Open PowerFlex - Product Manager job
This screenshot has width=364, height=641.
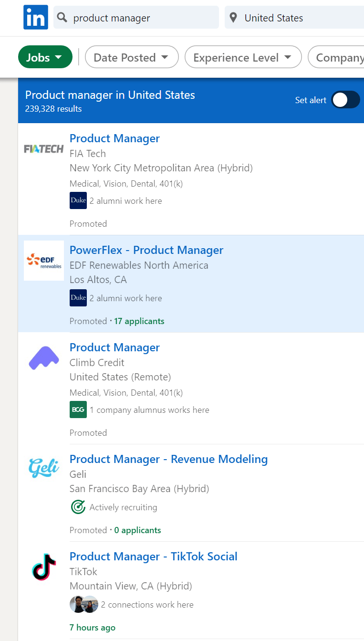(x=146, y=250)
